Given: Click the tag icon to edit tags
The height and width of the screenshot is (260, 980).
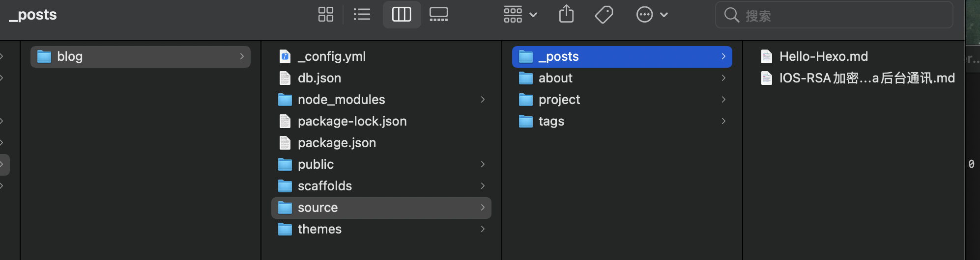Looking at the screenshot, I should coord(604,15).
